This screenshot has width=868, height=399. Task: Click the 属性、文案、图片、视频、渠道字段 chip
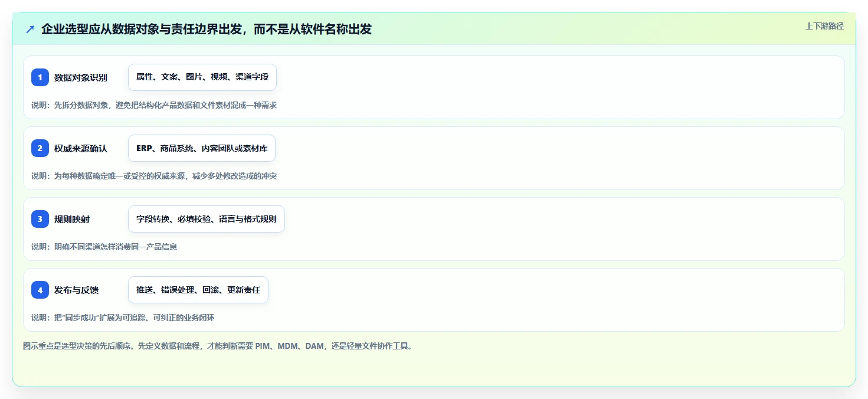coord(202,77)
